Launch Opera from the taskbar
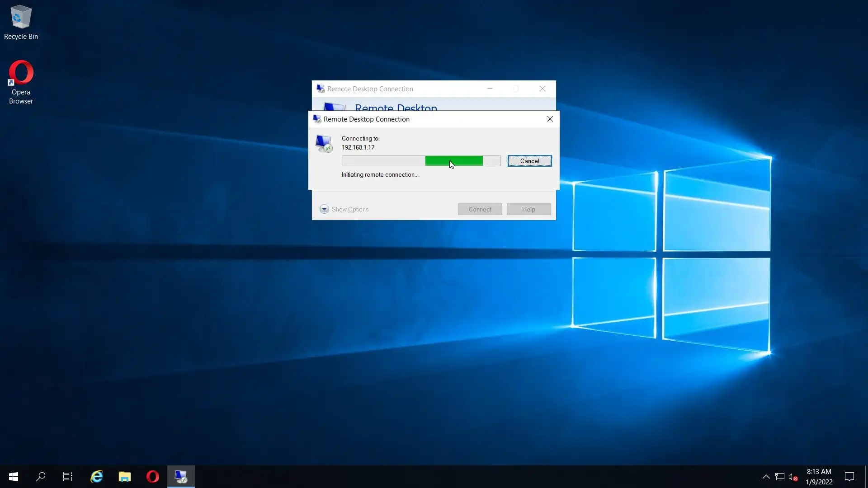The image size is (868, 488). (x=153, y=476)
